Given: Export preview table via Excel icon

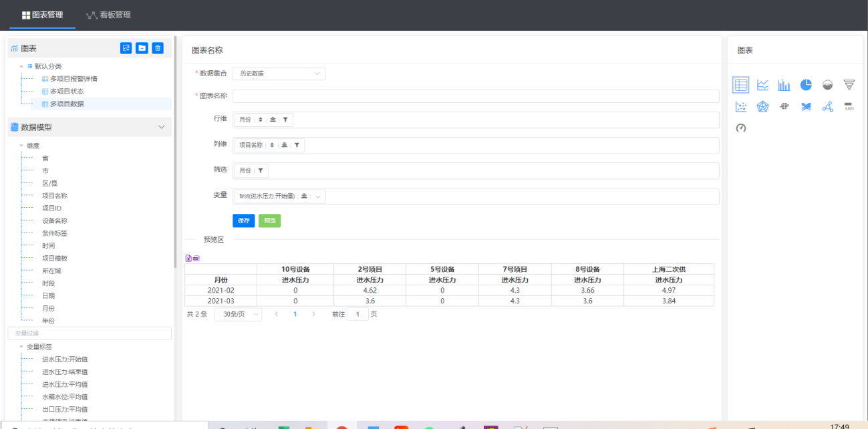Looking at the screenshot, I should pyautogui.click(x=188, y=258).
